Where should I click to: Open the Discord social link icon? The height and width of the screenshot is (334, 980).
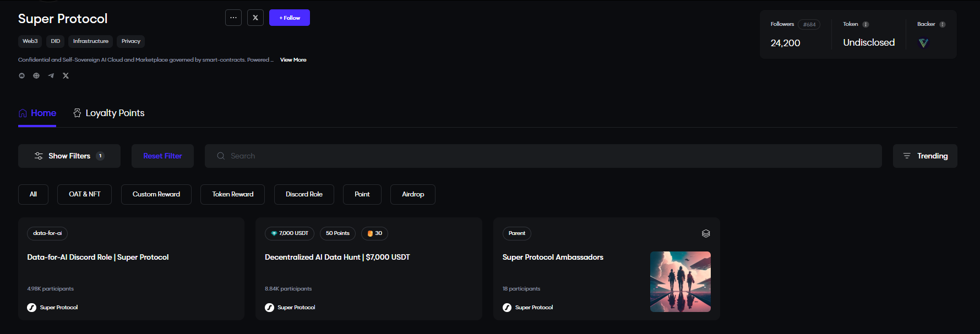[22, 76]
